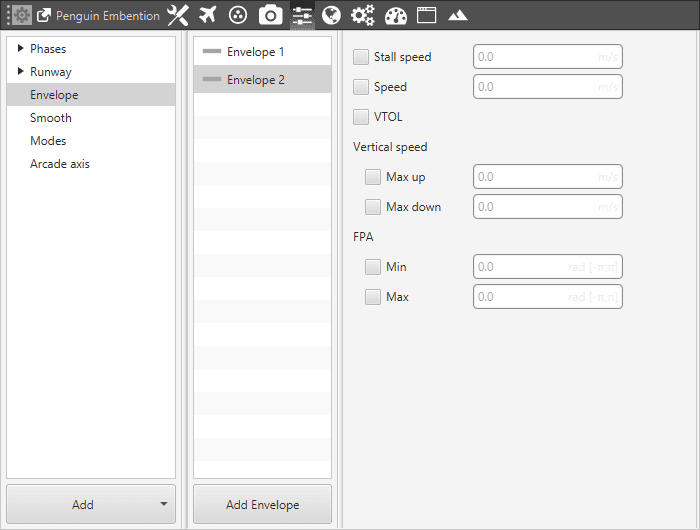The height and width of the screenshot is (530, 700).
Task: Enable the Max up vertical speed checkbox
Action: click(x=373, y=177)
